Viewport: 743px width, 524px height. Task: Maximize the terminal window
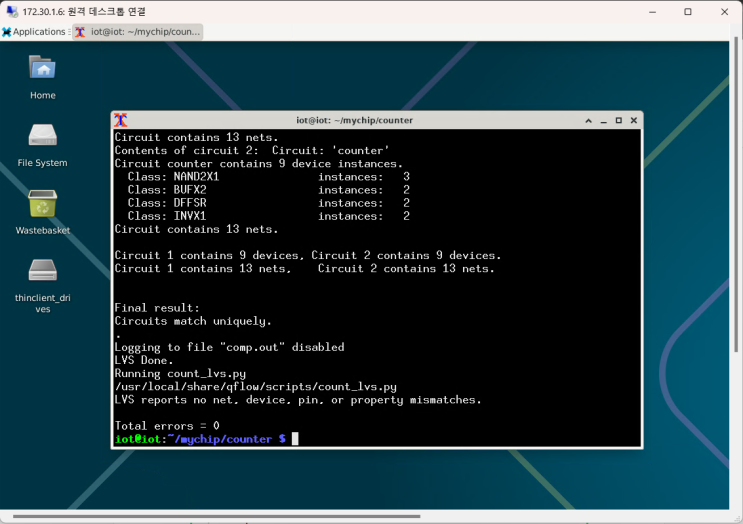[618, 121]
